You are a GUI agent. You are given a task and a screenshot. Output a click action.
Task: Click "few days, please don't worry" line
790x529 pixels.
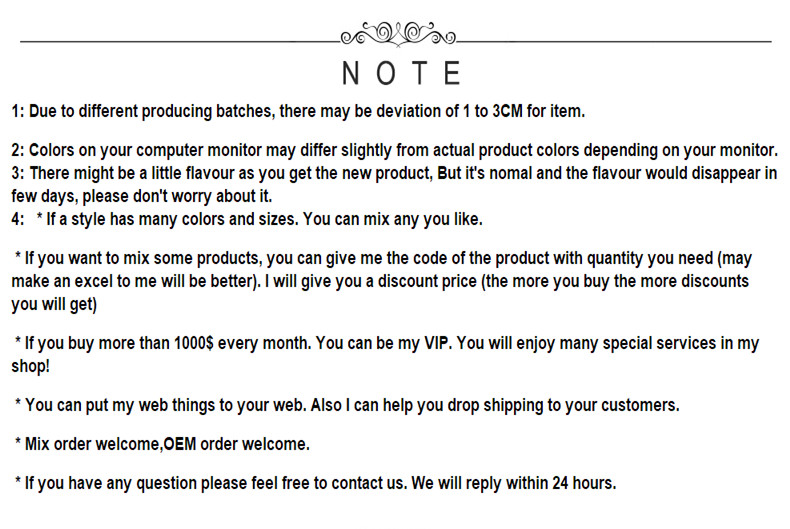click(142, 195)
